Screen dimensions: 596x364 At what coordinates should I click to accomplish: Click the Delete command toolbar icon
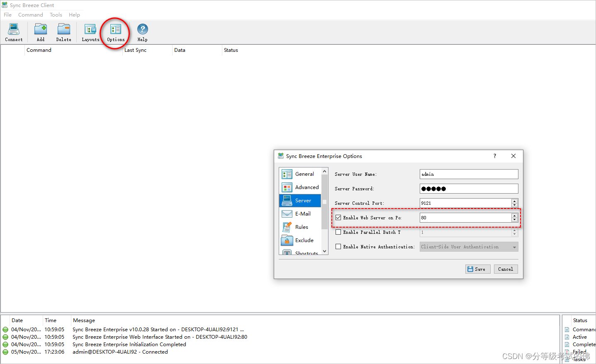[x=64, y=32]
